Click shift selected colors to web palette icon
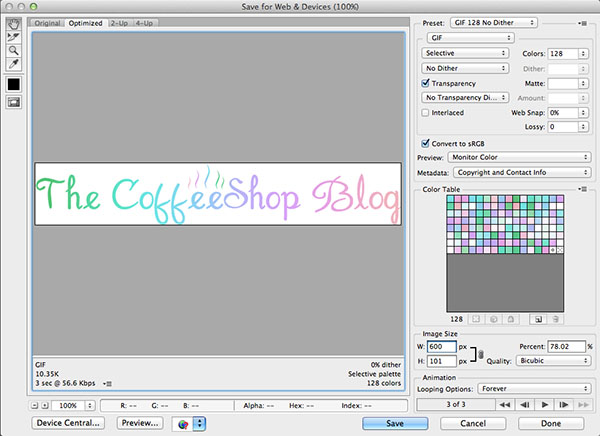 [494, 319]
